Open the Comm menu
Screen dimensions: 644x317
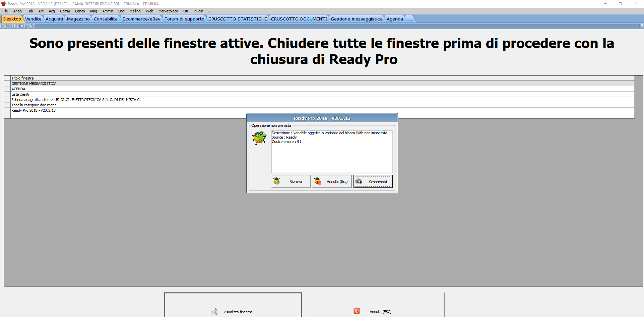click(65, 11)
